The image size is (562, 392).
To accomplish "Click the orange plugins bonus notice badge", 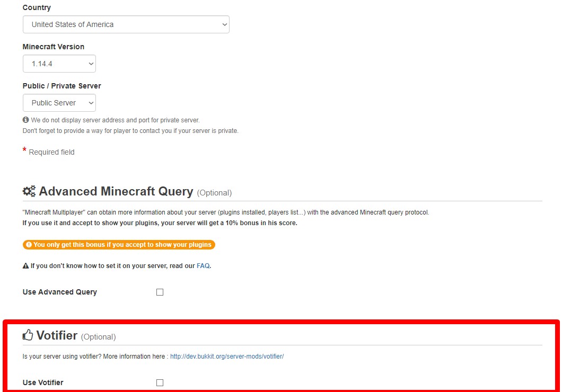I will pyautogui.click(x=119, y=245).
